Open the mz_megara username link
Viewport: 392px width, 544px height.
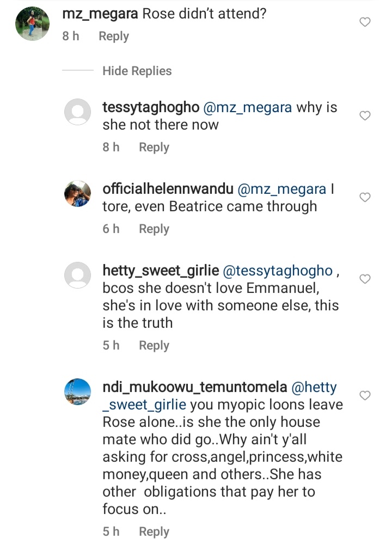(100, 15)
